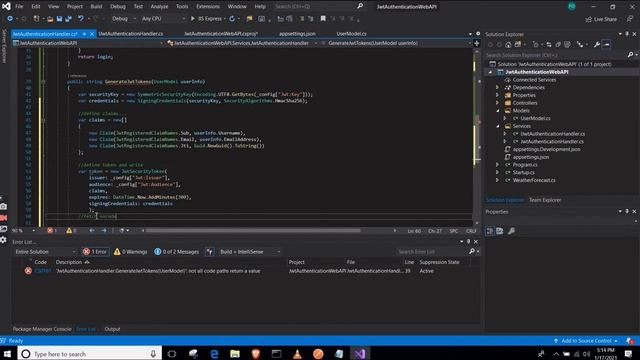Screen dimensions: 640x360
Task: Collapse the Models folder
Action: 497,111
